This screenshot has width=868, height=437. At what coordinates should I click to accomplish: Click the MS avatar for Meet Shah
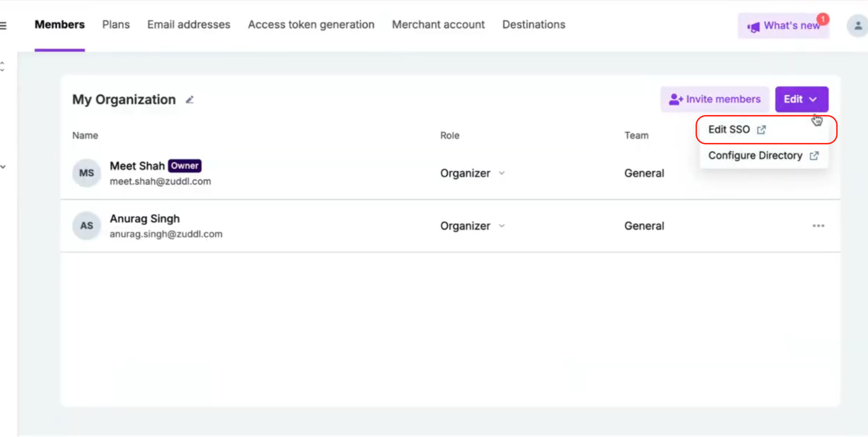[x=87, y=173]
